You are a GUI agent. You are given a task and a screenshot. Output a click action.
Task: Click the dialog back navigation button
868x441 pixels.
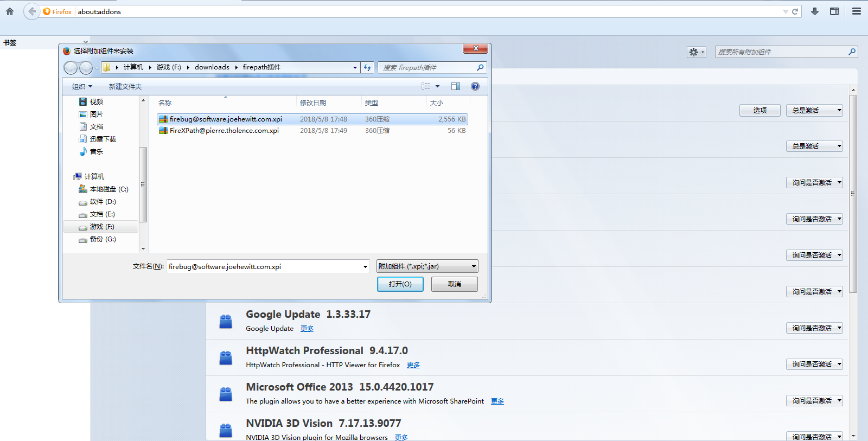(x=71, y=67)
